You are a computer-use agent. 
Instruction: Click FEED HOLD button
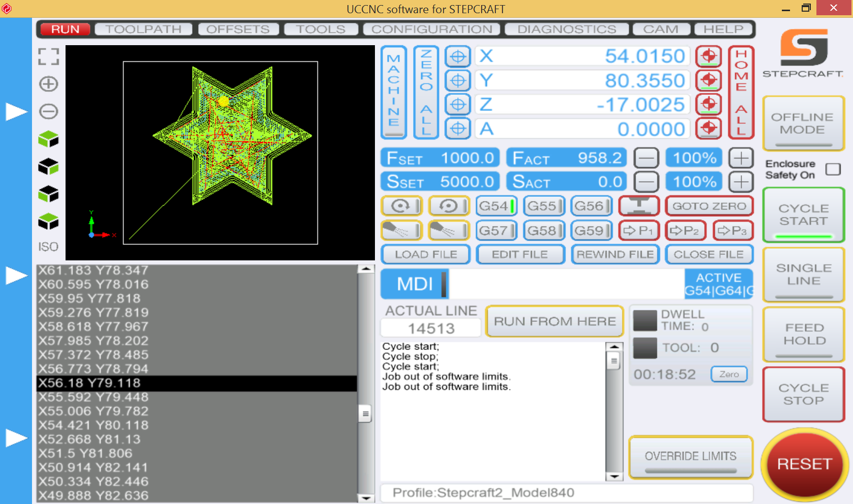pos(804,334)
